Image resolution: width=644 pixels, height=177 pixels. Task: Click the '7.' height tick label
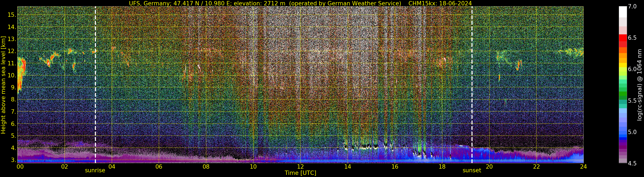tap(13, 111)
